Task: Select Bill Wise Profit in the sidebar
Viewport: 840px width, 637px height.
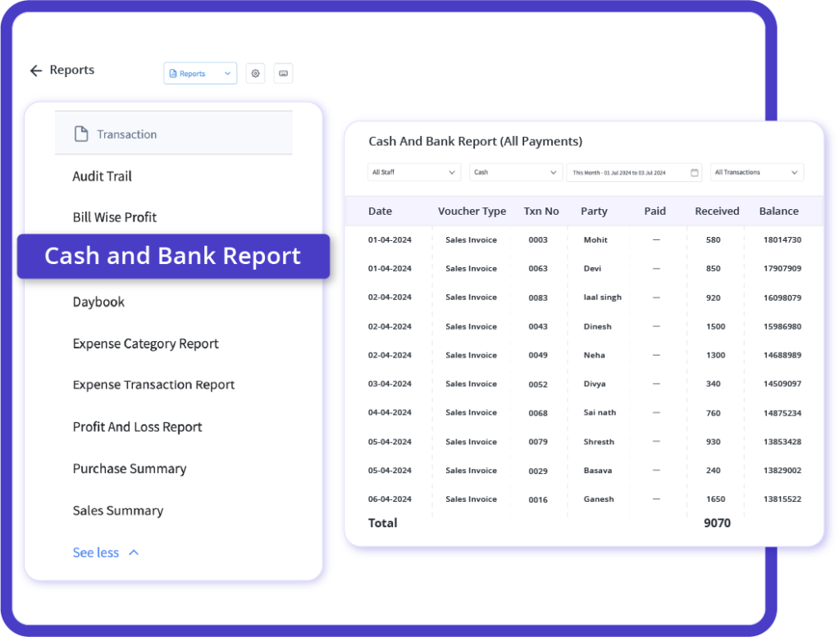Action: [115, 216]
